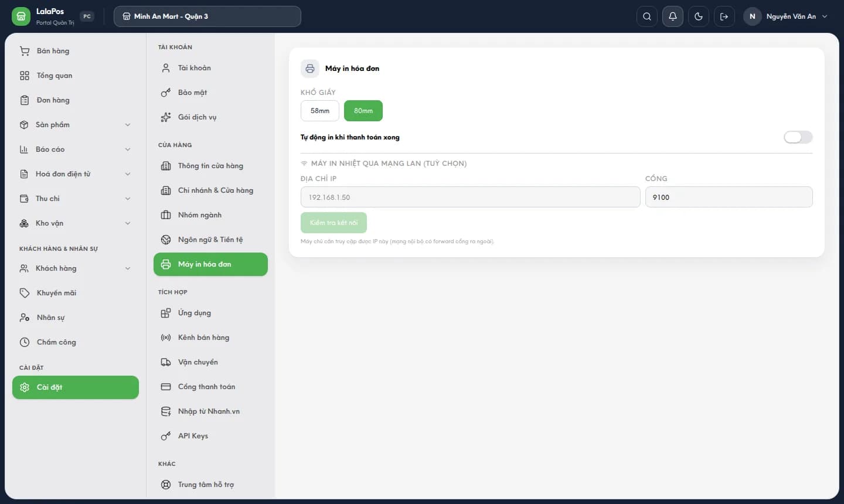The image size is (844, 504).
Task: Open Nhóm ngành settings
Action: (210, 215)
